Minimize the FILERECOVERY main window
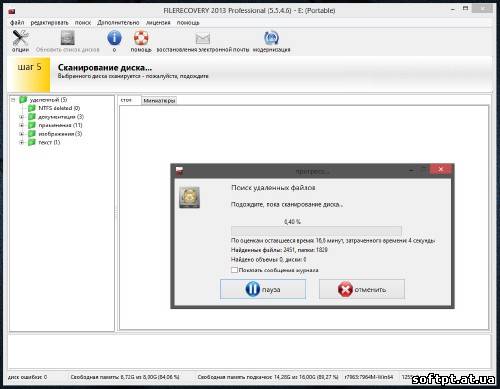Image resolution: width=500 pixels, height=389 pixels. 453,9
